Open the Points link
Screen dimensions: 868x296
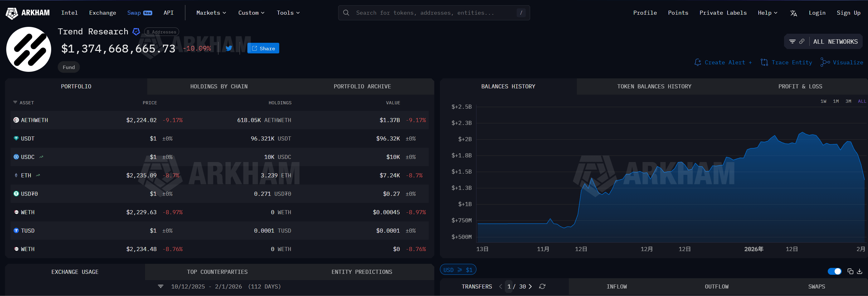678,13
